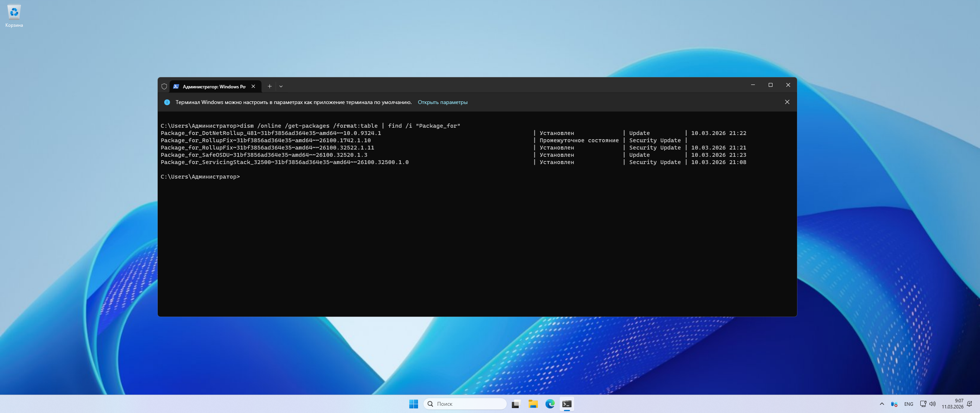980x413 pixels.
Task: Click the Windows Start button
Action: (413, 404)
